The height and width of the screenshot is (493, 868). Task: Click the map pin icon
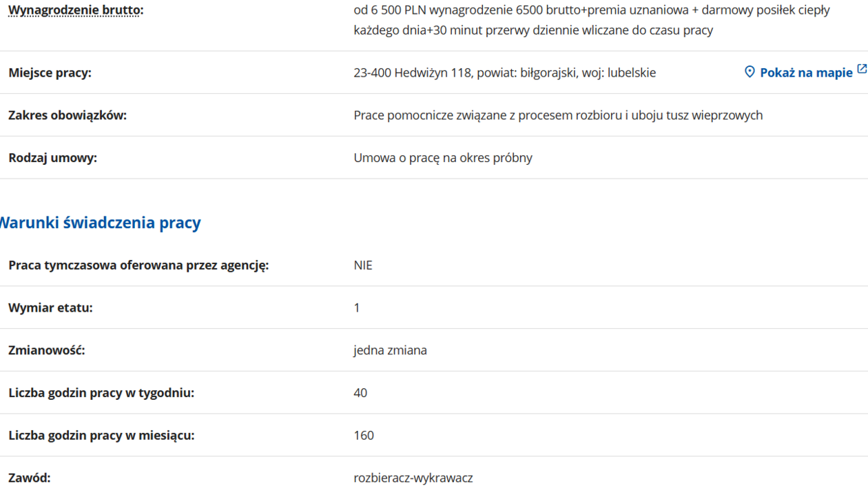(x=750, y=72)
